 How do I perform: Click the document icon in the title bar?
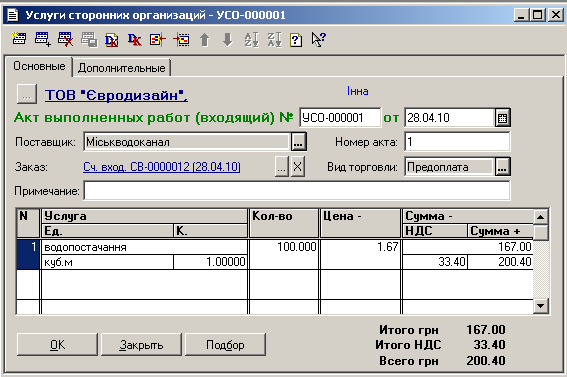(12, 15)
